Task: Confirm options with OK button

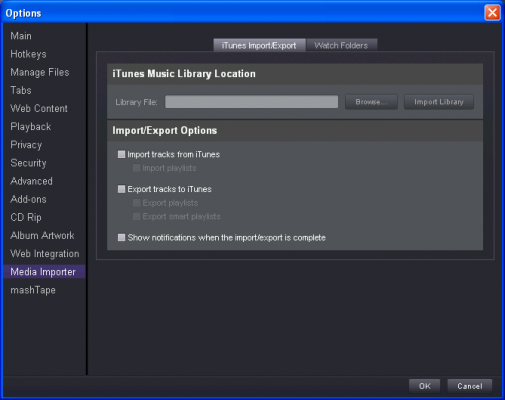Action: [424, 386]
